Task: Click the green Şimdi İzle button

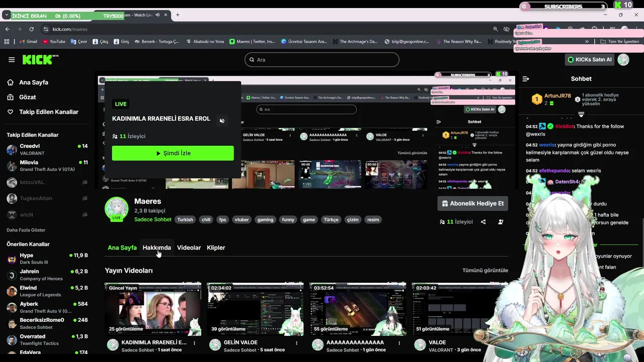Action: pyautogui.click(x=173, y=153)
